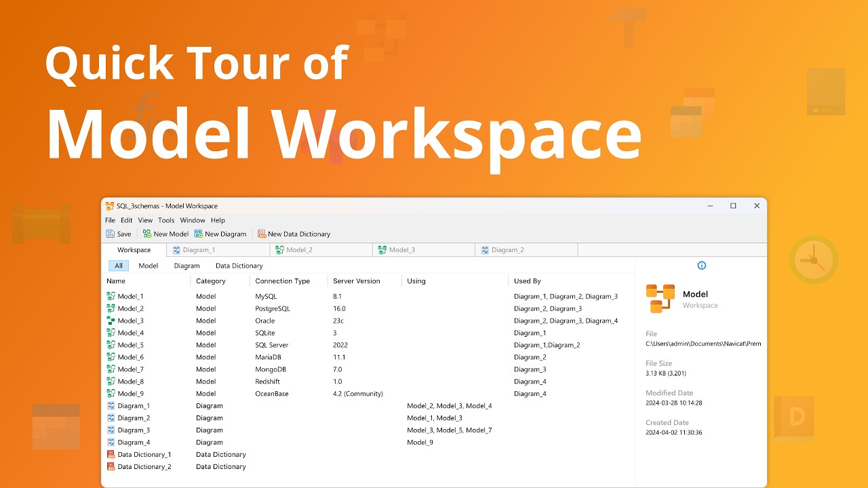The height and width of the screenshot is (488, 868).
Task: Select the Model_5 name text
Action: (131, 345)
